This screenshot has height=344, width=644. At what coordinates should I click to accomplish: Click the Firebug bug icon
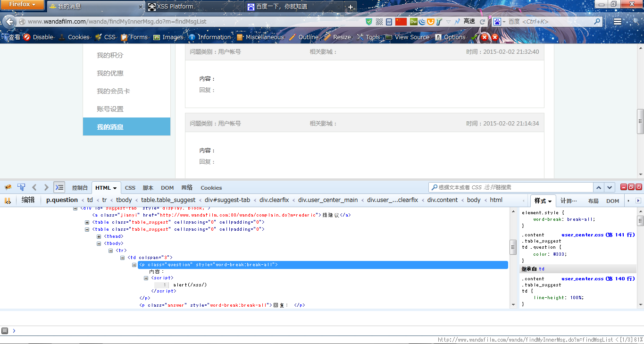(x=8, y=187)
